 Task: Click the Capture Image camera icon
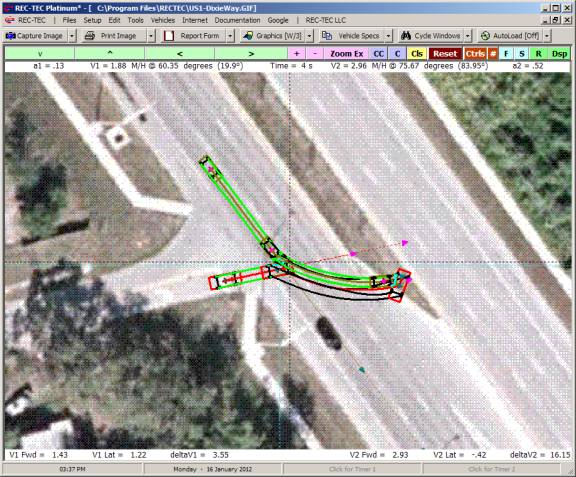click(x=10, y=36)
